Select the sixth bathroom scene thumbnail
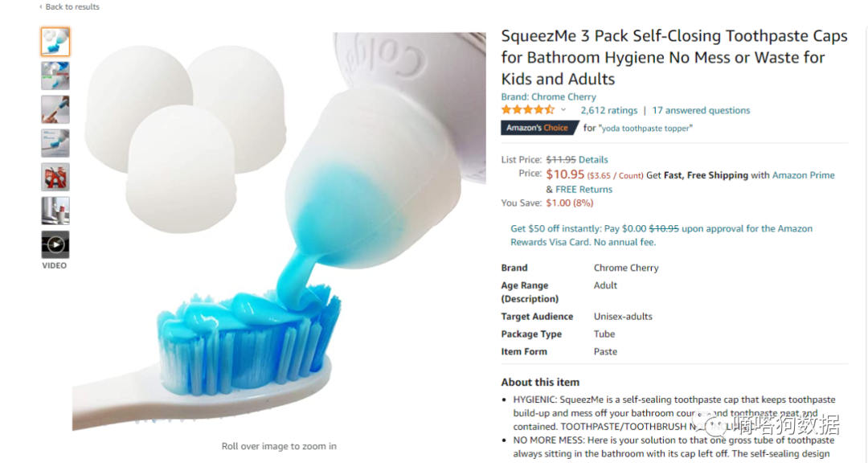Screen dimensions: 868x463 pos(55,211)
